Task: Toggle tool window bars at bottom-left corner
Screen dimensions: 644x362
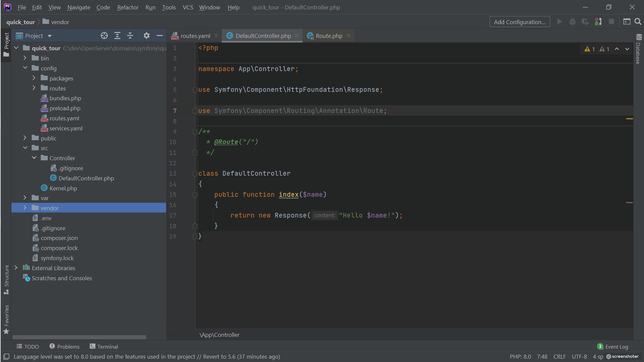Action: pos(6,357)
